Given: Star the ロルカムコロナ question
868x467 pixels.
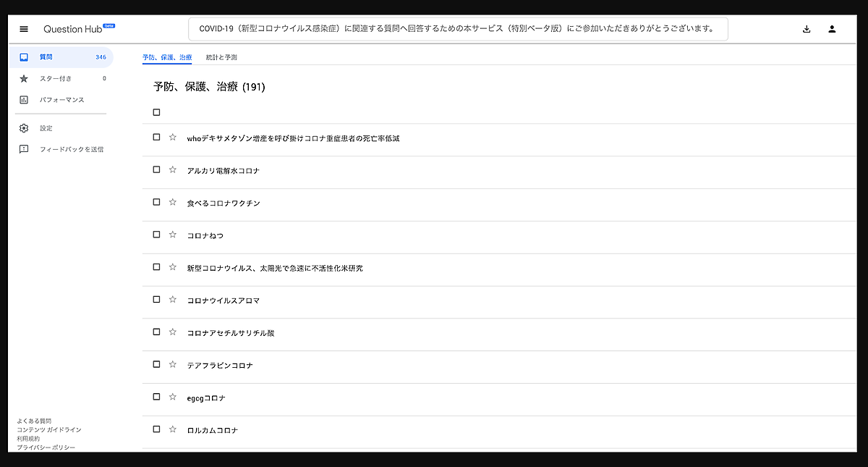Looking at the screenshot, I should pyautogui.click(x=172, y=429).
